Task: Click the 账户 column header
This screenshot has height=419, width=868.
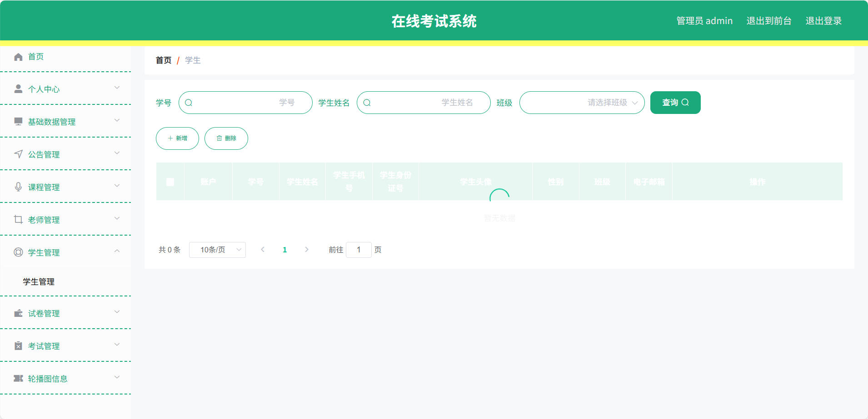Action: coord(208,182)
